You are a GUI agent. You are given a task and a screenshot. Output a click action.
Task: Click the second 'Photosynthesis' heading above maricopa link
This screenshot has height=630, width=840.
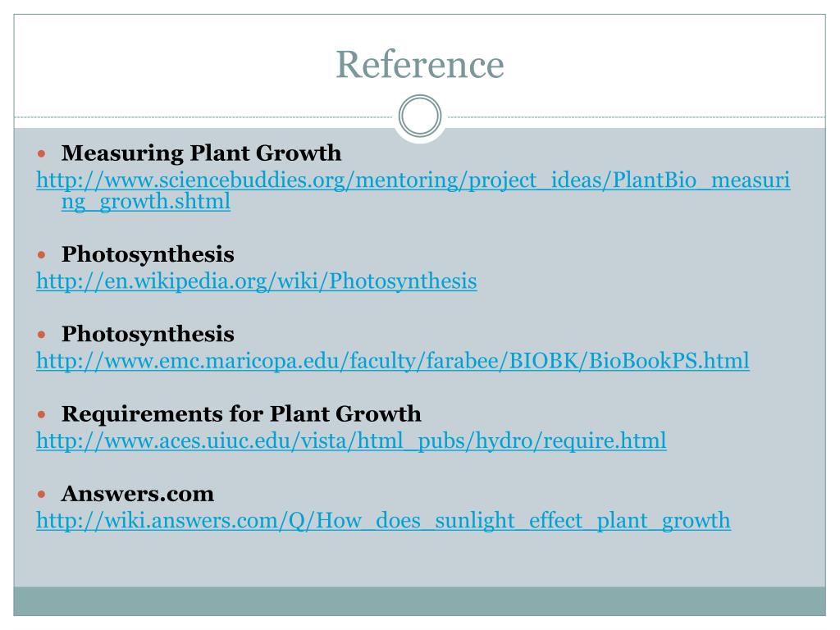pos(148,335)
